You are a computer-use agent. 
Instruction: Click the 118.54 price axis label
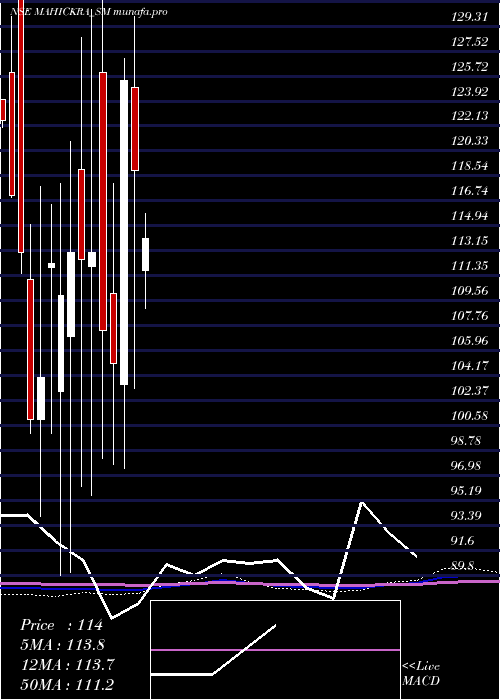(x=470, y=167)
